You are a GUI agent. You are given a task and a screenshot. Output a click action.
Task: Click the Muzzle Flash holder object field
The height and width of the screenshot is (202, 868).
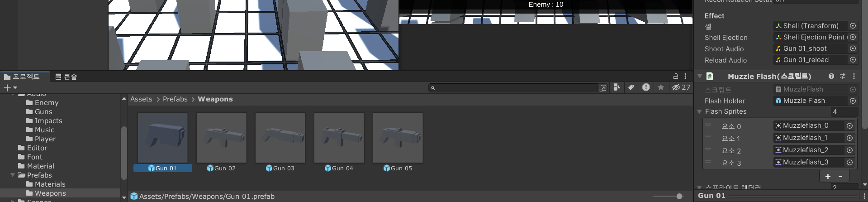pos(811,101)
